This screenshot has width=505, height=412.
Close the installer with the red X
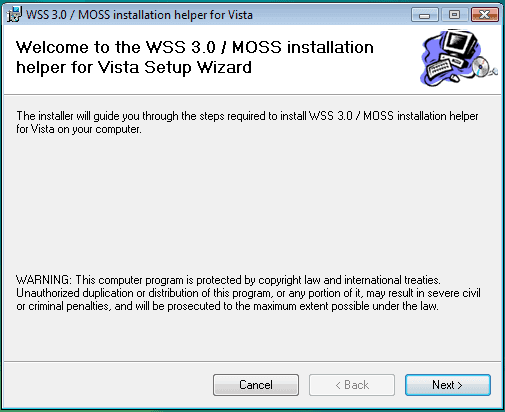[485, 15]
